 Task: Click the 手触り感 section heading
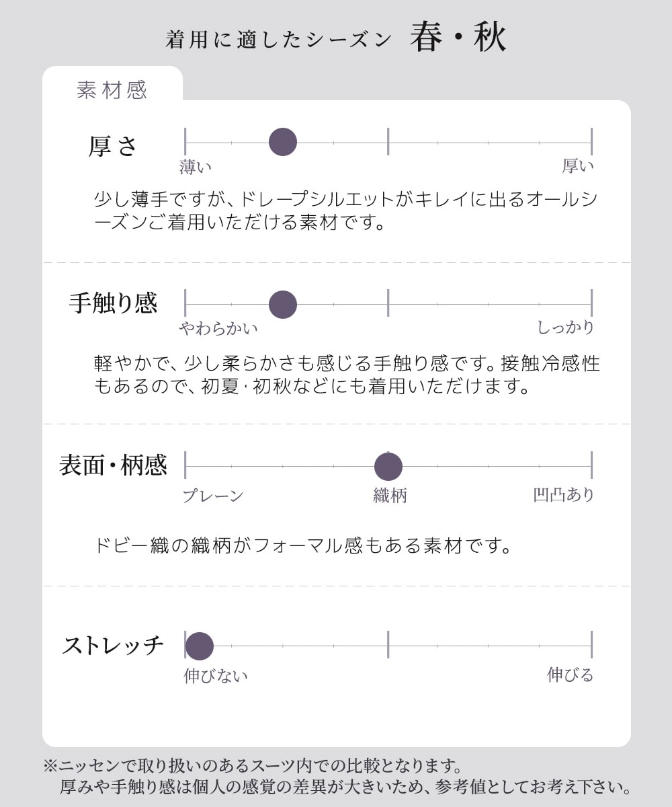[113, 303]
